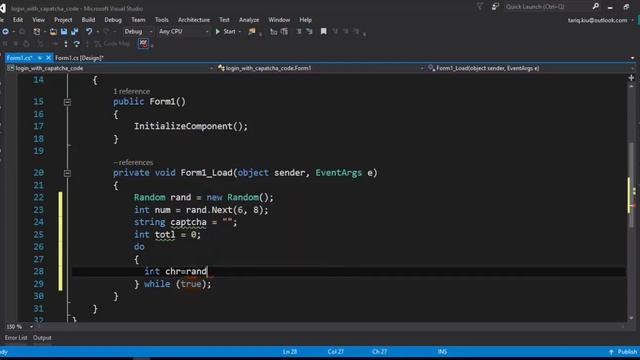Switch to the Form1.cs [Design] tab
Screen dimensions: 640x360
(79, 58)
